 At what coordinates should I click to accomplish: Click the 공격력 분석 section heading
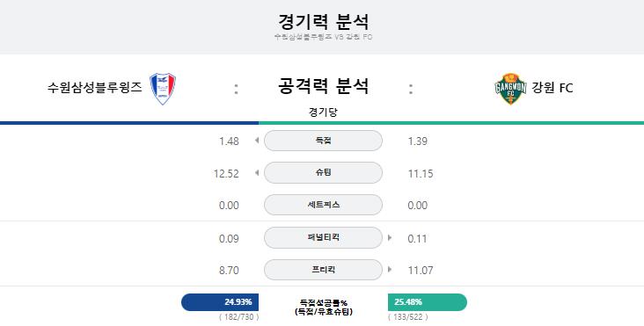[323, 86]
